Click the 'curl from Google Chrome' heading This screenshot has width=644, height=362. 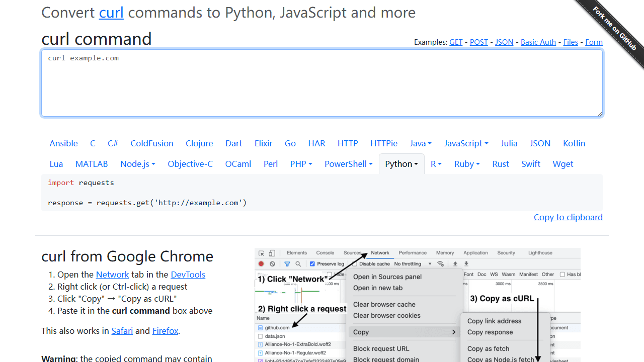pos(127,256)
